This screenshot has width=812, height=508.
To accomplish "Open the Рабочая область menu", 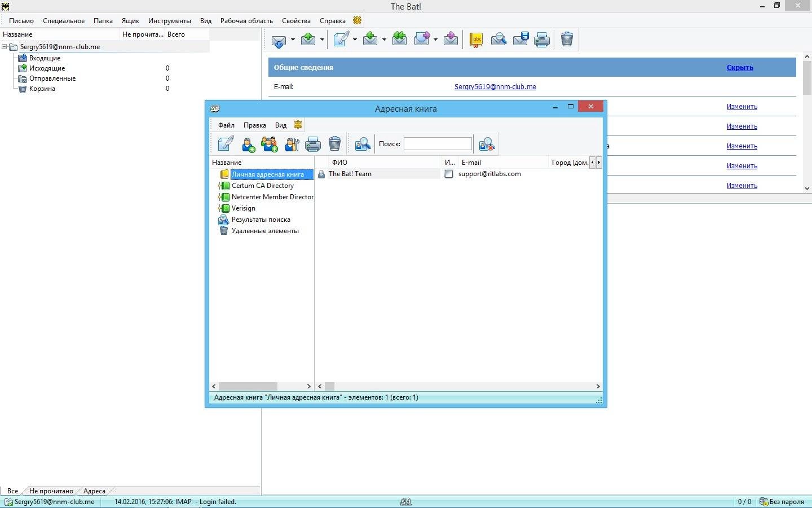I will click(246, 21).
